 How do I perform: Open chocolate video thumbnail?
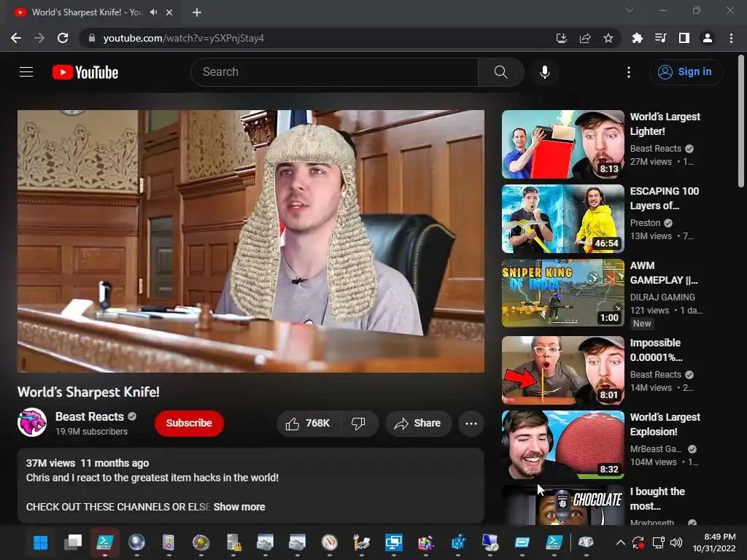(x=562, y=505)
